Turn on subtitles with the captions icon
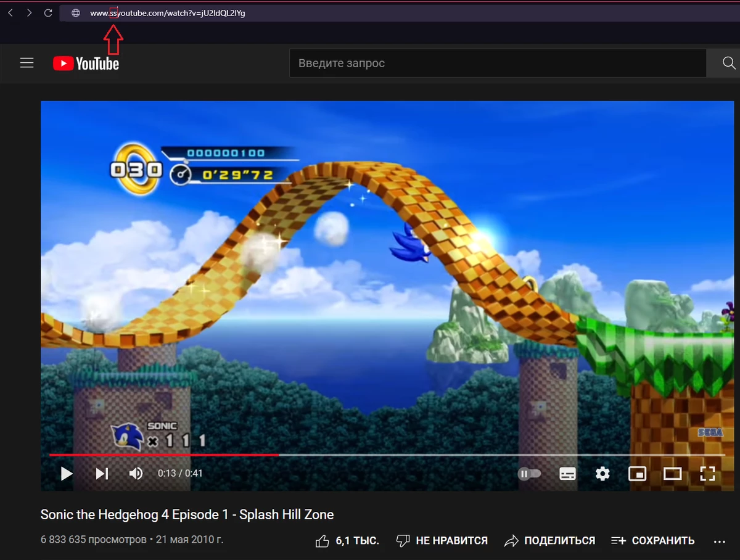The width and height of the screenshot is (740, 560). [x=567, y=474]
